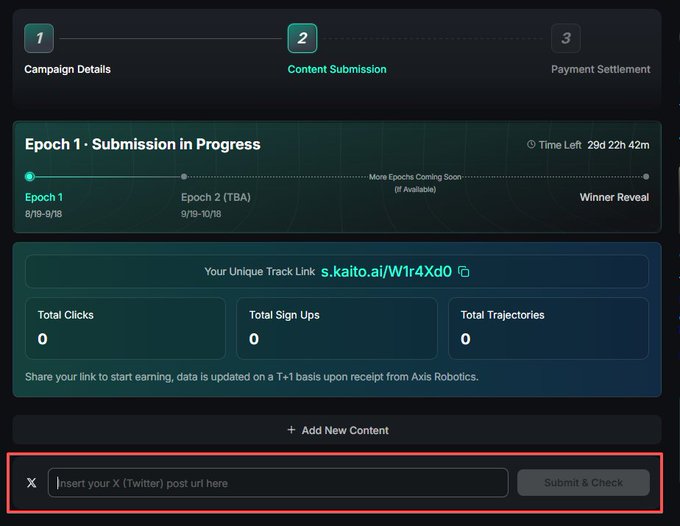Click the 29d 22h 42m time remaining
Screen dimensions: 680x526
pyautogui.click(x=618, y=145)
